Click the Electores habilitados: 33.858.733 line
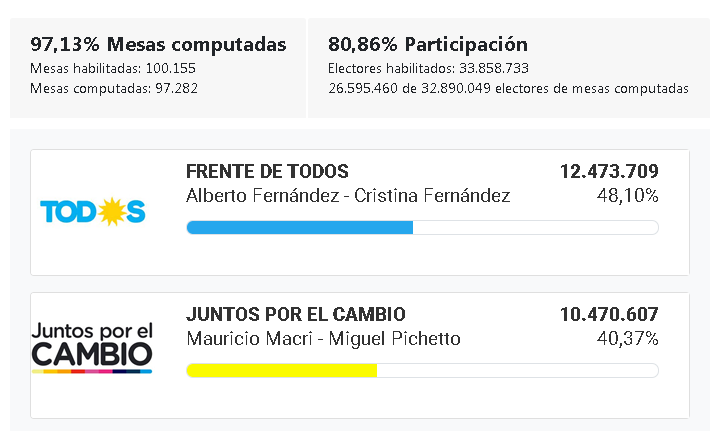Screen dimensions: 713x431 [x=428, y=68]
